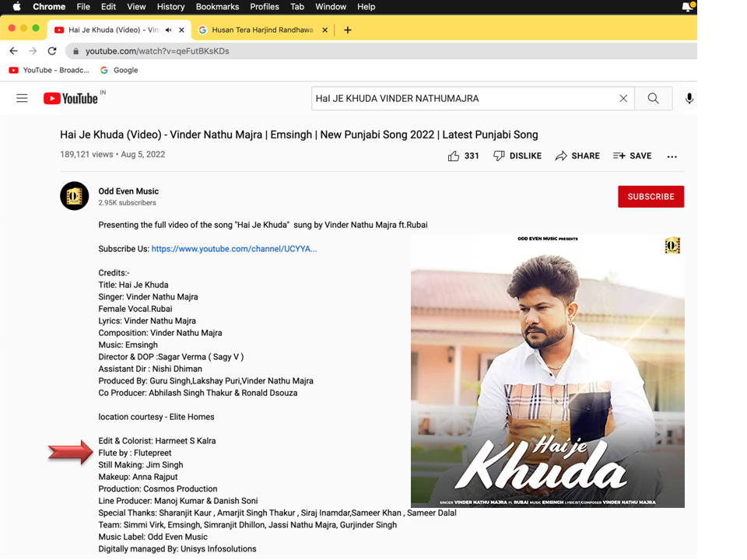This screenshot has width=747, height=560.
Task: Save the video to a playlist
Action: point(632,156)
